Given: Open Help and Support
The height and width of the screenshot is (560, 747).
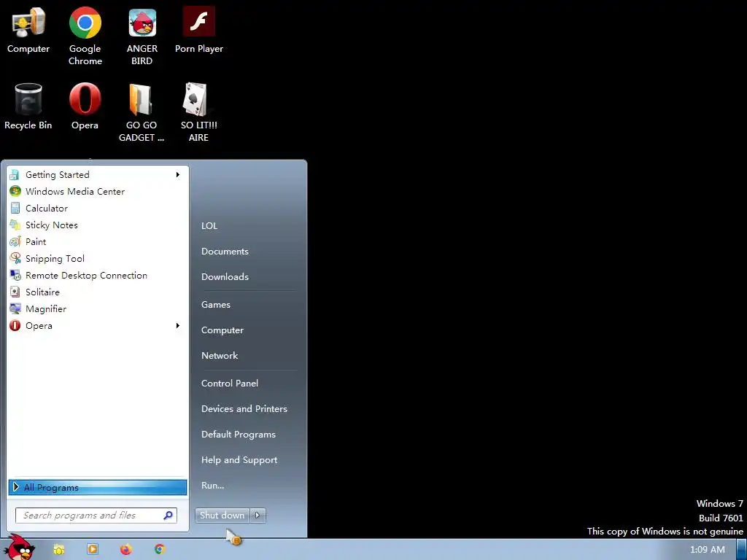Looking at the screenshot, I should 239,460.
